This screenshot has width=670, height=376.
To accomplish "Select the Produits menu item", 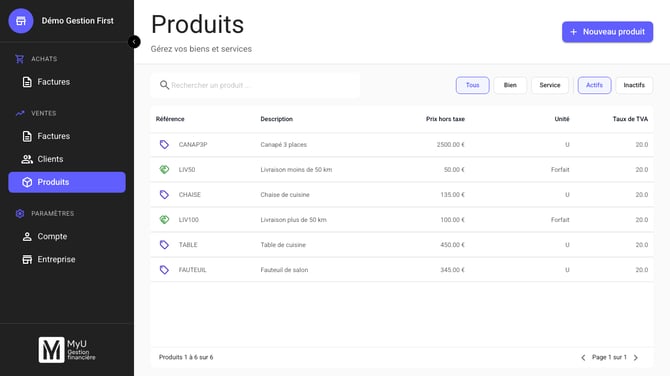I will click(67, 182).
